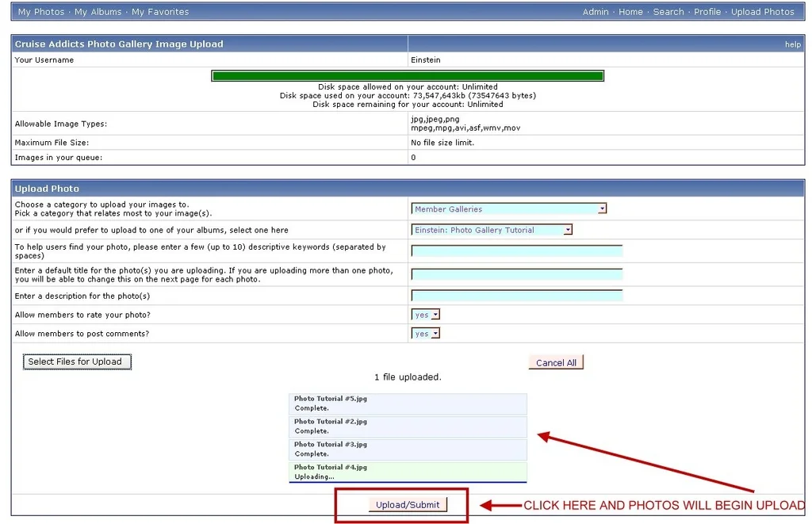Screen dimensions: 812x524
Task: Click the Admin menu link
Action: [x=596, y=12]
